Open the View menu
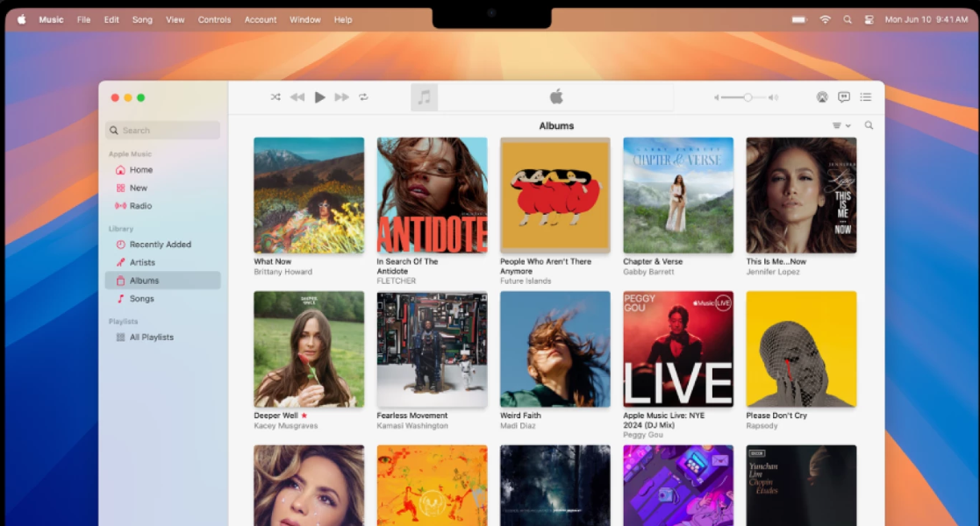The width and height of the screenshot is (980, 526). click(175, 19)
